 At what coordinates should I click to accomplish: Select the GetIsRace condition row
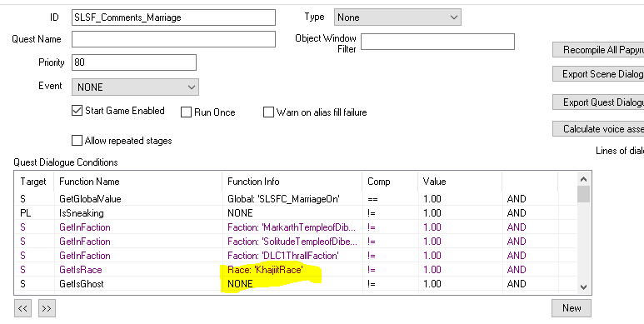[296, 270]
